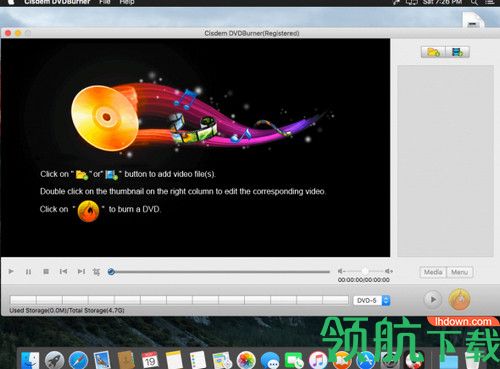Open the Help menu
Screen dimensions: 500x369
point(127,2)
